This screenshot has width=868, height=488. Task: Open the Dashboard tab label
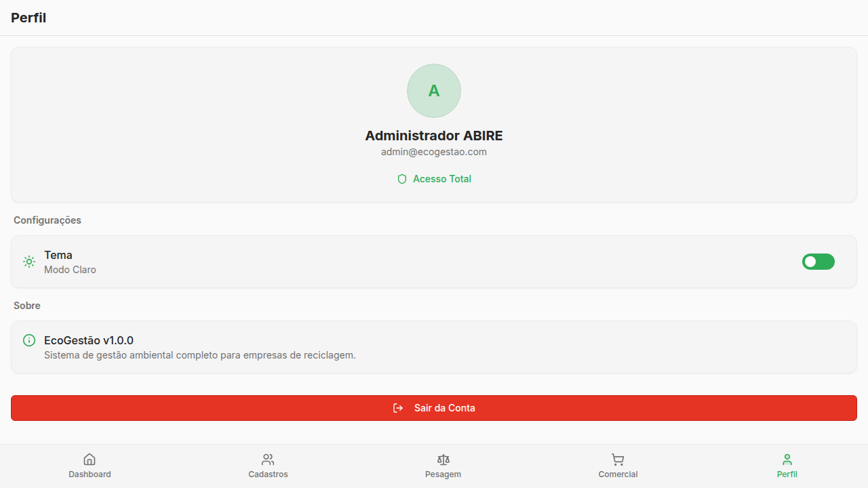point(90,474)
